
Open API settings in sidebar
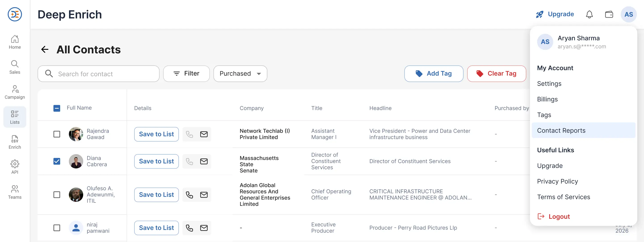15,167
